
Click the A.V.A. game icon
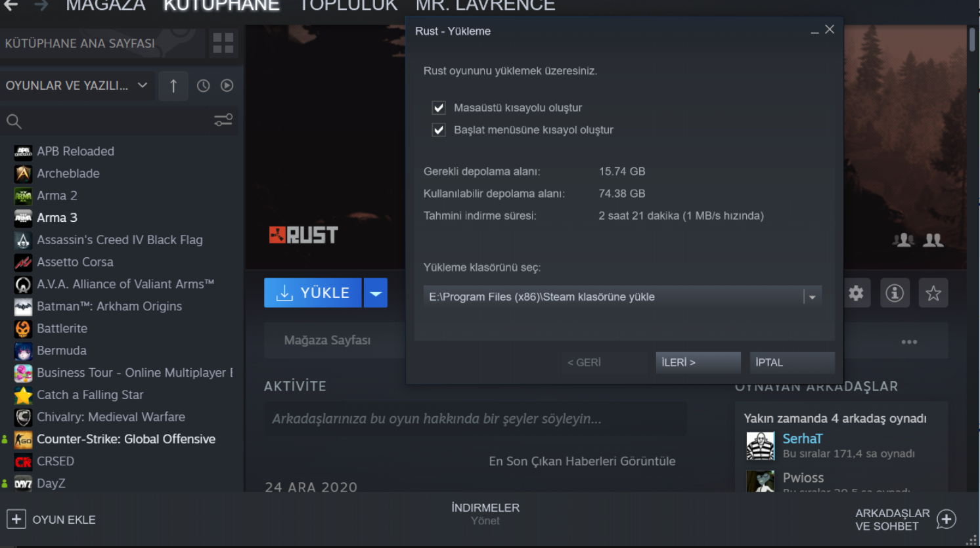pyautogui.click(x=23, y=285)
